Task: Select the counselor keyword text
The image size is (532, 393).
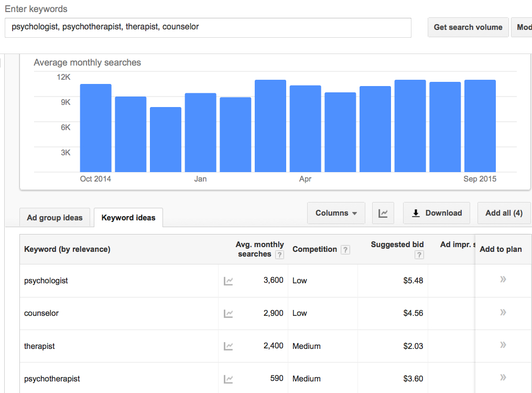Action: pyautogui.click(x=41, y=313)
